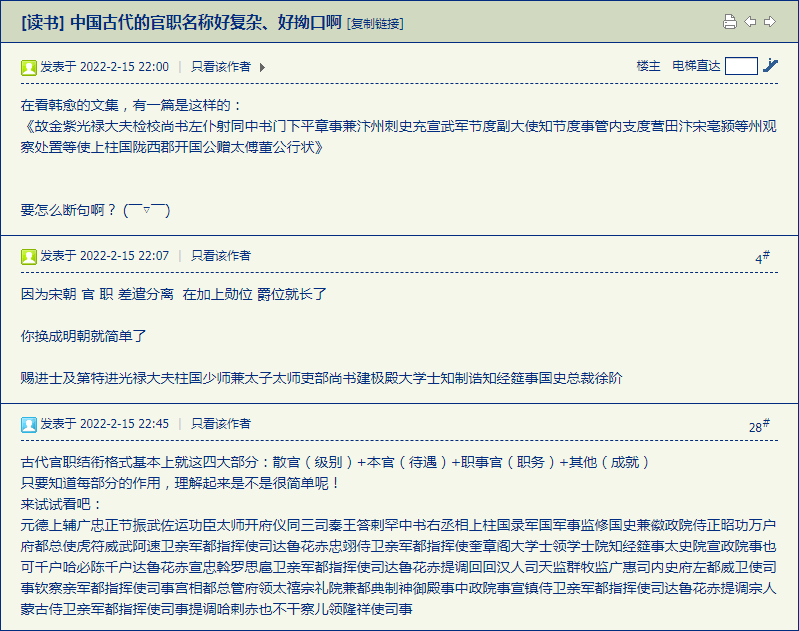
Task: Click 只看该作者 on the 22:07 post
Action: pos(221,256)
